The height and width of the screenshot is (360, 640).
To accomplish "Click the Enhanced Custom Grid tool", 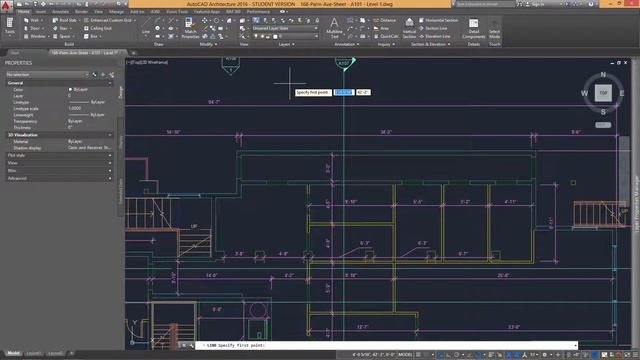I will (x=109, y=20).
